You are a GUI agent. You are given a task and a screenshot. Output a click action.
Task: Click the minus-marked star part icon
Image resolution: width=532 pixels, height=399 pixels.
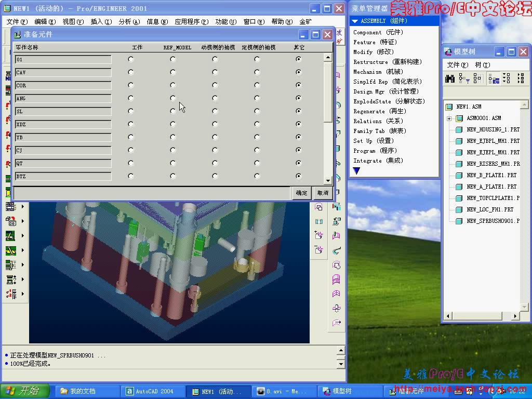tap(318, 250)
